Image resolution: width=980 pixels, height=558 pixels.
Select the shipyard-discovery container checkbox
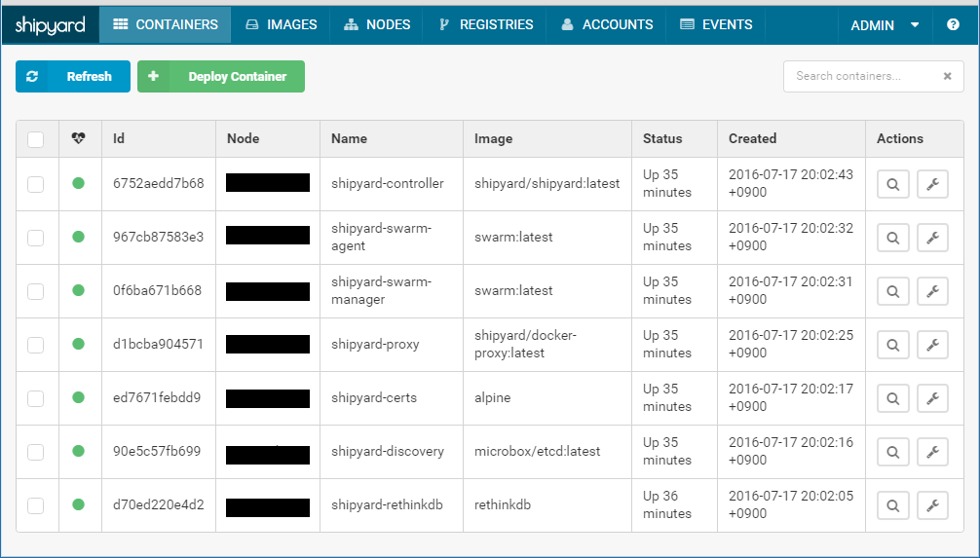(36, 452)
